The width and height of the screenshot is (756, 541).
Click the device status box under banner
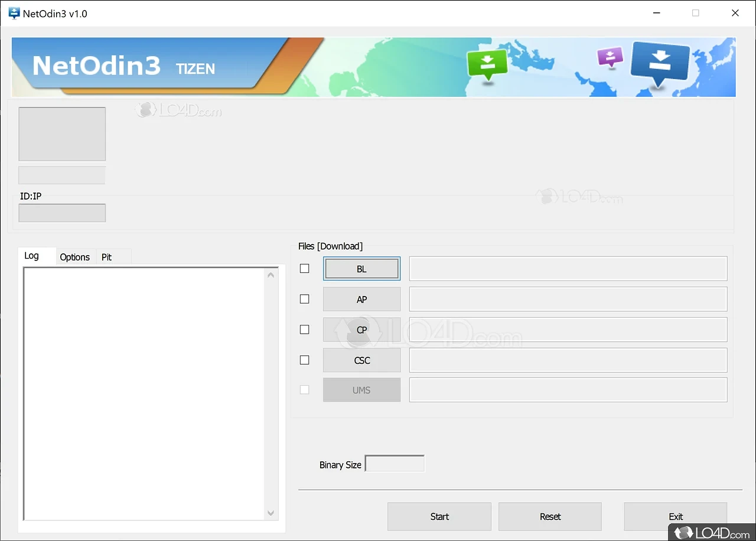click(x=62, y=134)
